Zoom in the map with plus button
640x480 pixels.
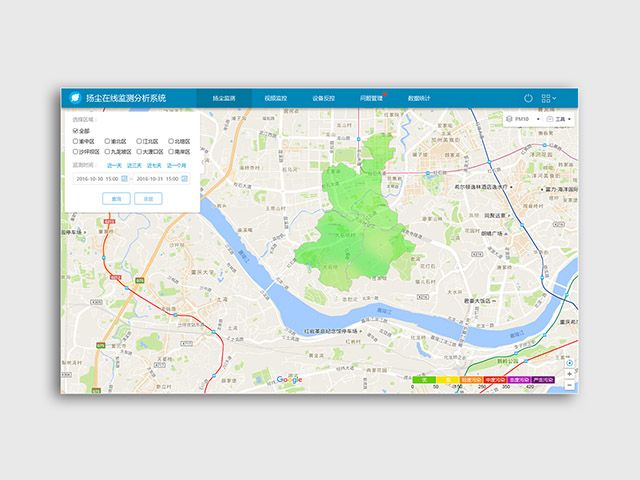point(570,373)
